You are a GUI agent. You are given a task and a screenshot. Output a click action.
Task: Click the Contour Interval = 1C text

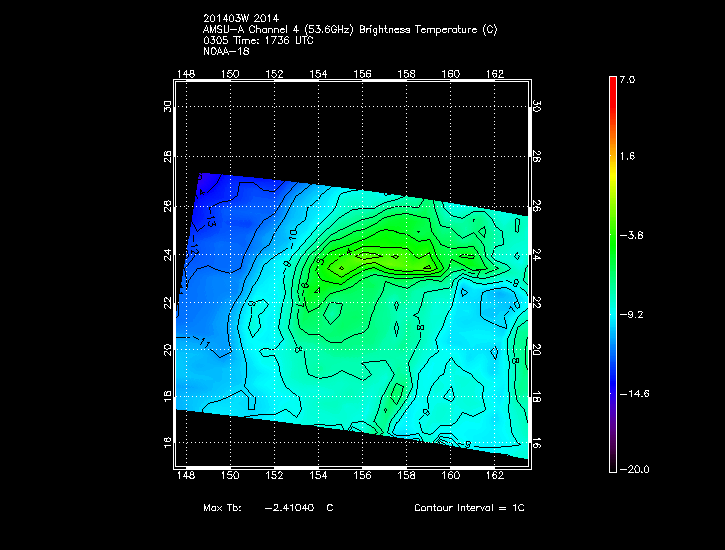[x=469, y=508]
